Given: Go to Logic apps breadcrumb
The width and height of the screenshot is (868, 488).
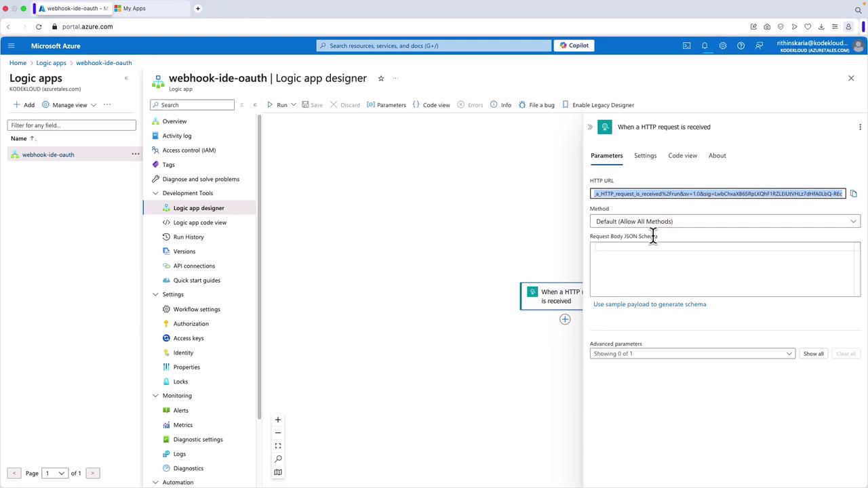Looking at the screenshot, I should 52,63.
